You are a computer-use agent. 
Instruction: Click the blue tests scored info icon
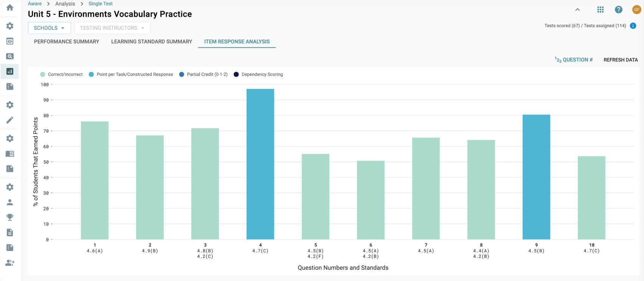[633, 26]
